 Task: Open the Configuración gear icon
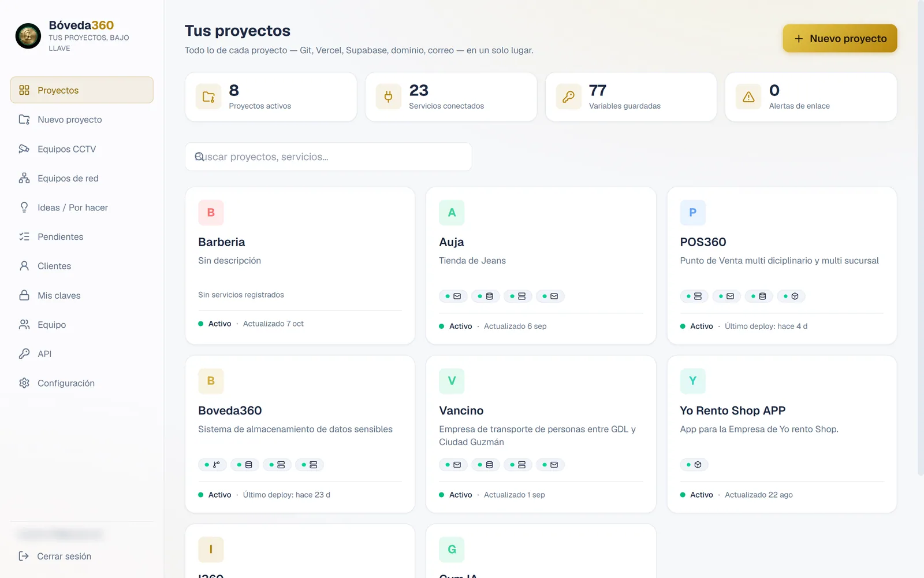pyautogui.click(x=24, y=383)
